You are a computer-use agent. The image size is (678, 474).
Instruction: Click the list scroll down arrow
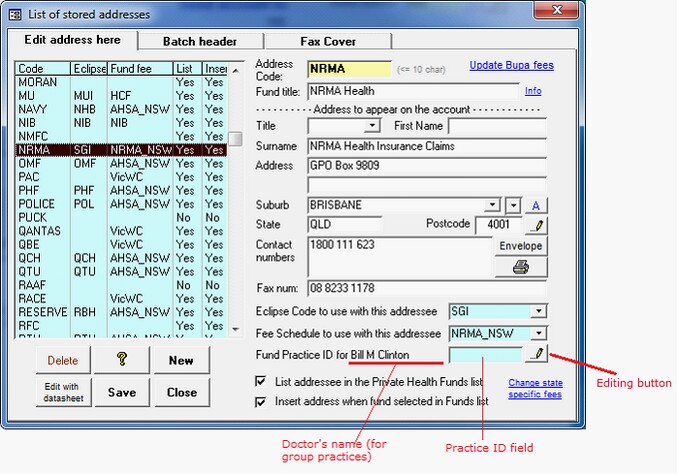pyautogui.click(x=235, y=330)
